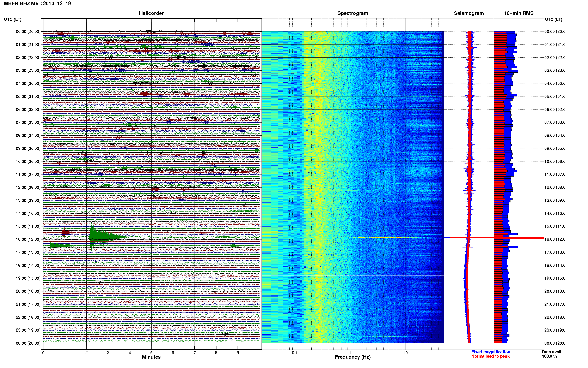Click the Frequency (Hz) x-axis label
The image size is (588, 368).
coord(353,357)
